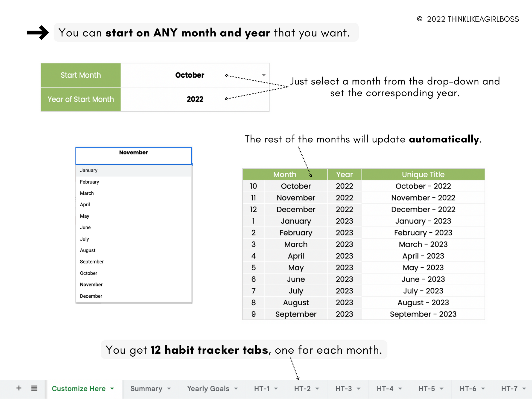Select March in the month list
The width and height of the screenshot is (532, 399).
point(87,193)
